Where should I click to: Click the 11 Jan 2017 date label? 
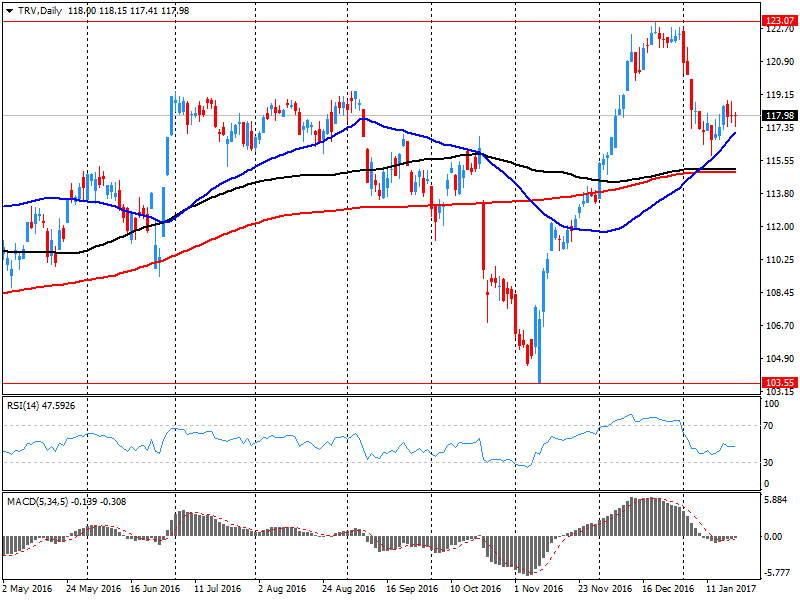pyautogui.click(x=731, y=589)
